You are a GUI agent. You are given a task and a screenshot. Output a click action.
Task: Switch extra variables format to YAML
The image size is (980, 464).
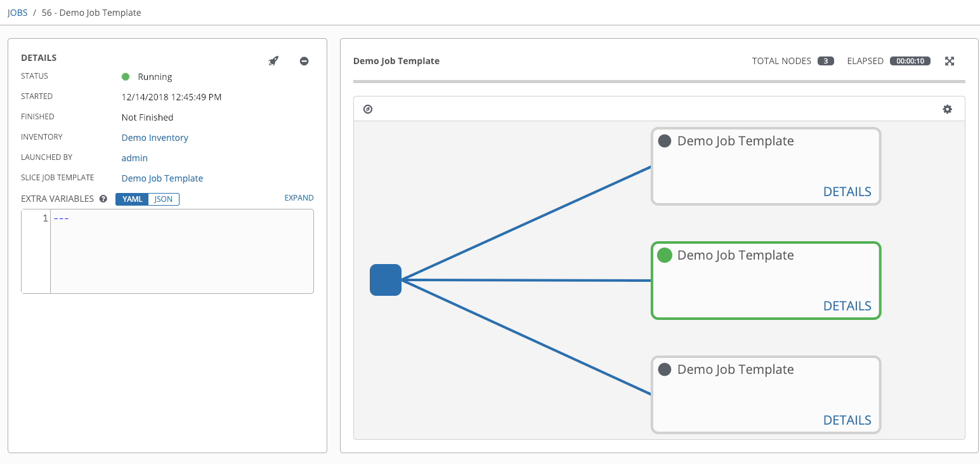tap(132, 199)
